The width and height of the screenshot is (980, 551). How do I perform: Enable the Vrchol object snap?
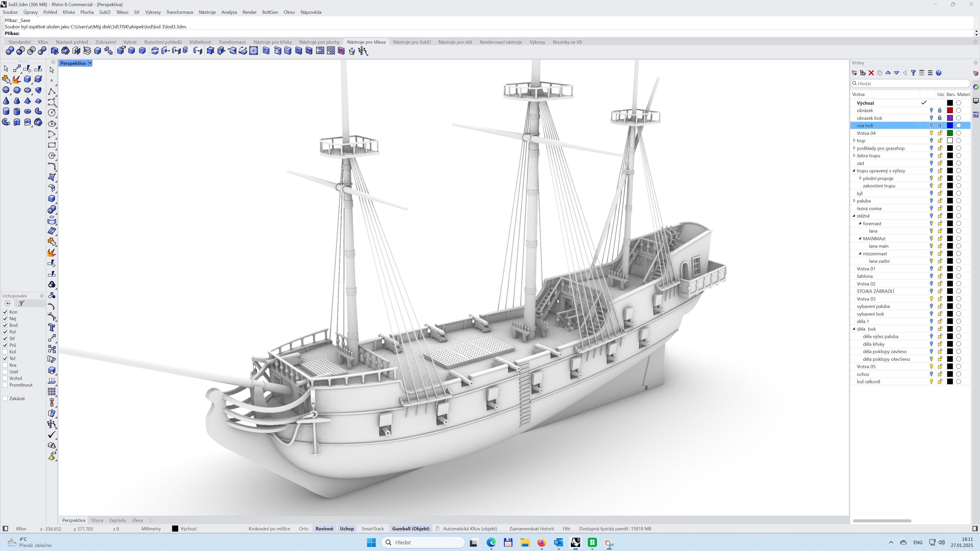[x=5, y=379]
